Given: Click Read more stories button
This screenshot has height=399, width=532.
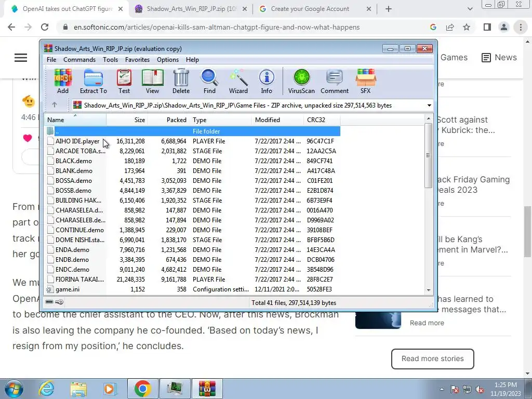Looking at the screenshot, I should [432, 358].
